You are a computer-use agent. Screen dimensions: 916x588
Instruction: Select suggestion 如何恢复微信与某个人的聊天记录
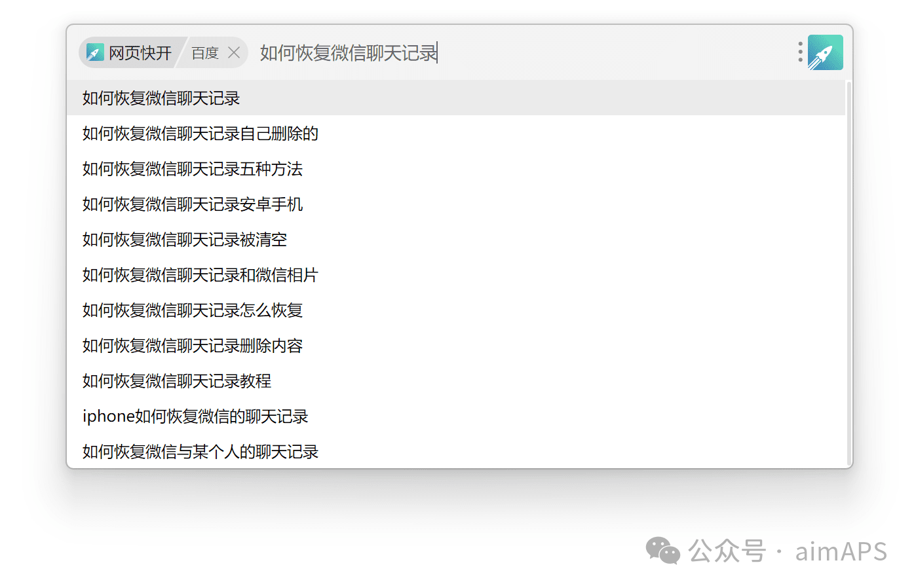tap(200, 452)
